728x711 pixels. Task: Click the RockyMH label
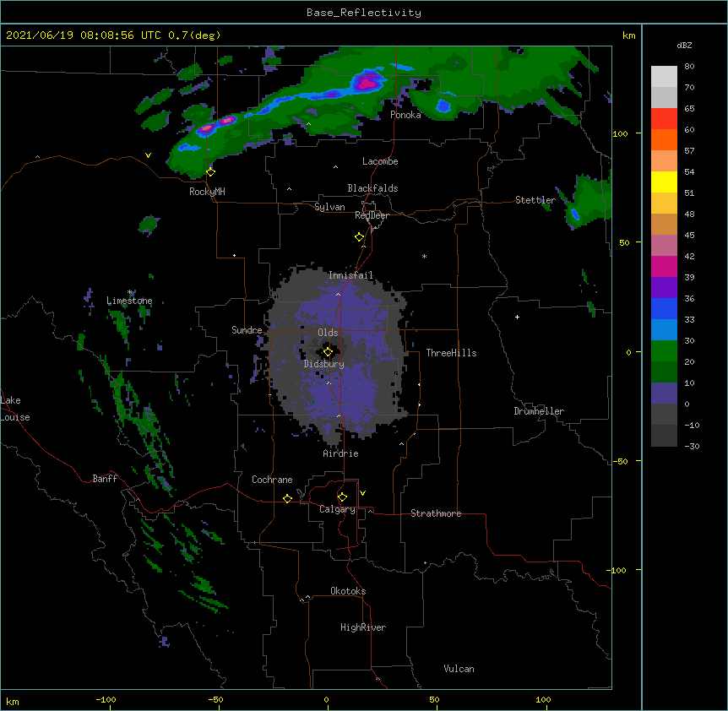click(207, 192)
